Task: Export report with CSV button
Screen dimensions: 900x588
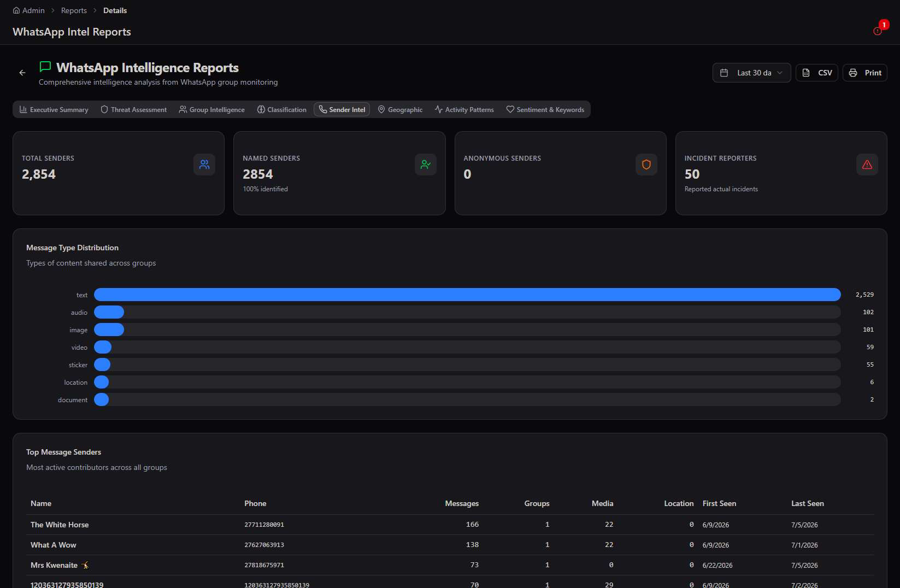Action: 817,73
